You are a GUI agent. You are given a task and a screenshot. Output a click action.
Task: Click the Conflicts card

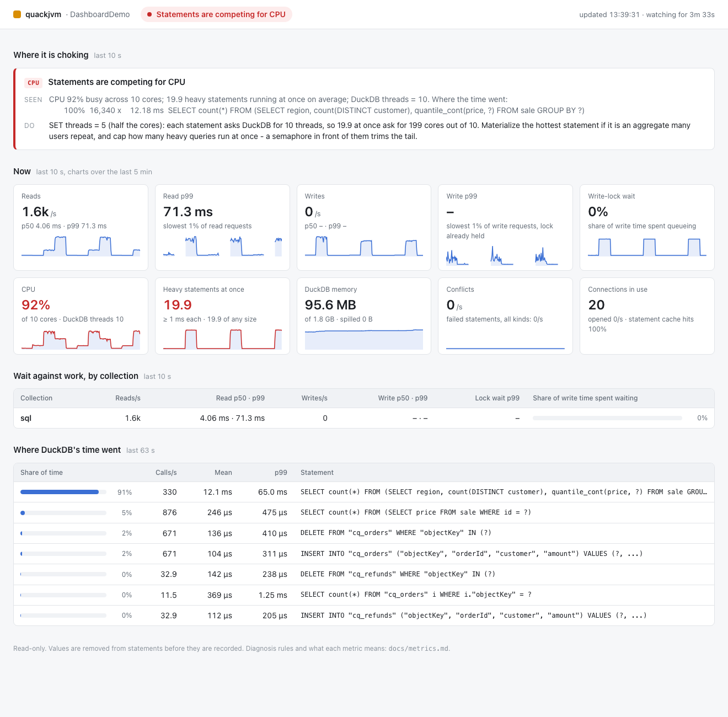pyautogui.click(x=505, y=316)
